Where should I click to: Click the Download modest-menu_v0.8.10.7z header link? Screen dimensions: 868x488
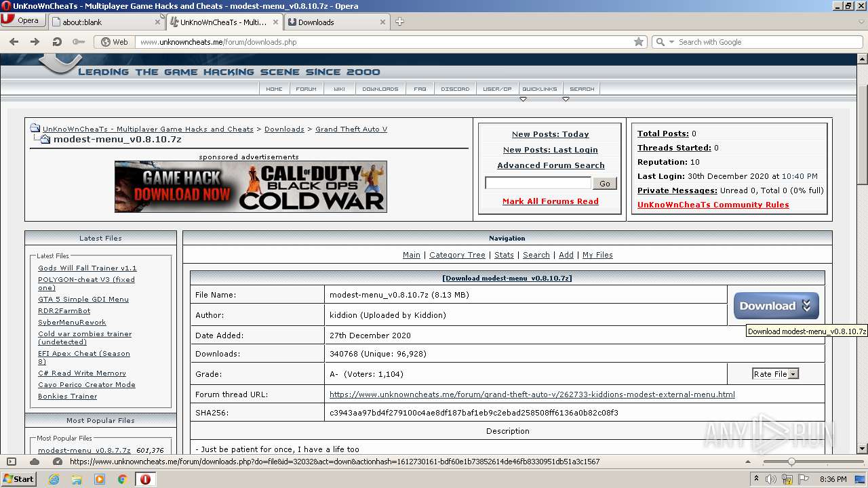(507, 278)
